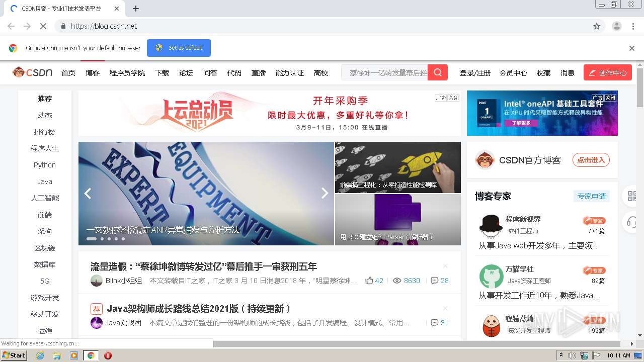Click the CSDN search input field
This screenshot has height=362, width=644.
pos(385,72)
